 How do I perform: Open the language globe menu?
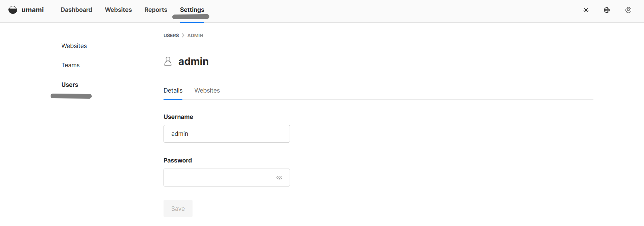click(x=607, y=10)
